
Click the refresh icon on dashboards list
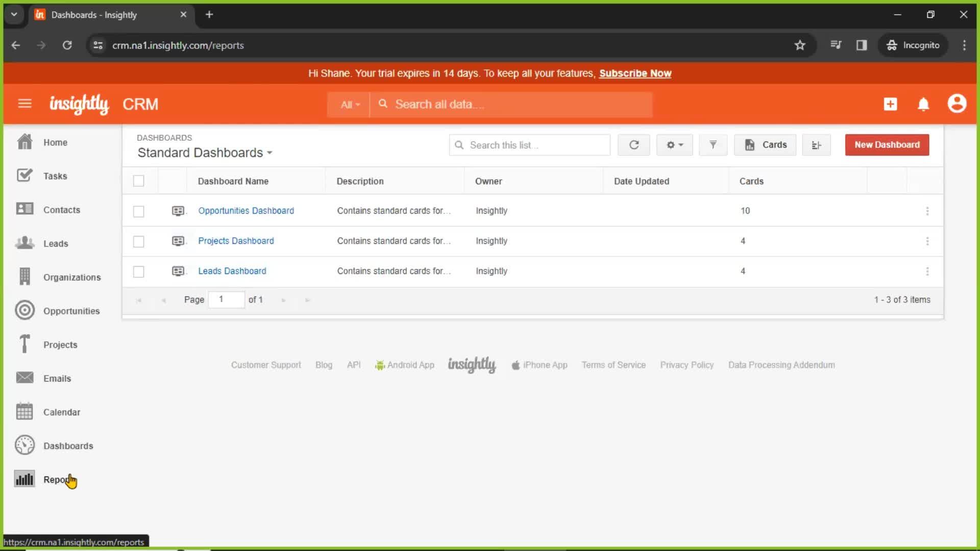coord(633,145)
